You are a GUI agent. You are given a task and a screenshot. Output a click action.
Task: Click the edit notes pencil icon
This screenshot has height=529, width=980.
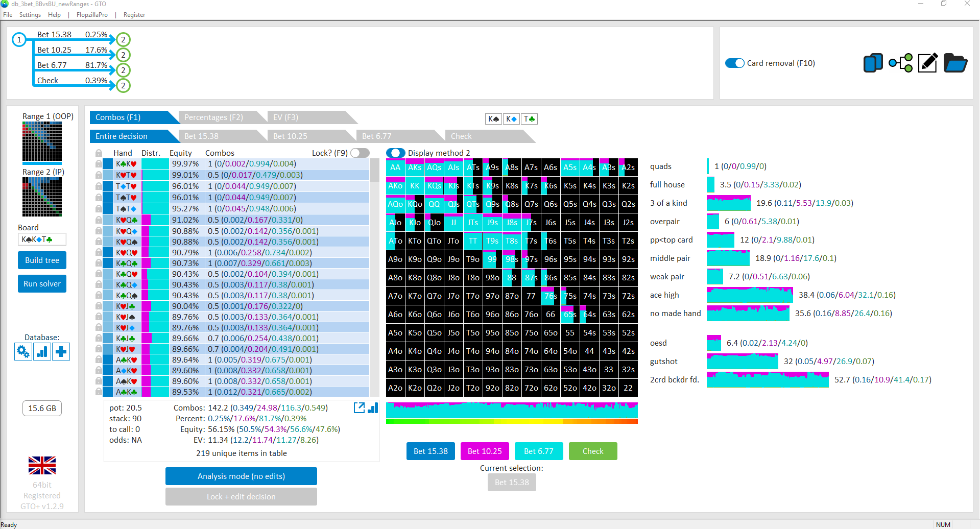click(928, 63)
